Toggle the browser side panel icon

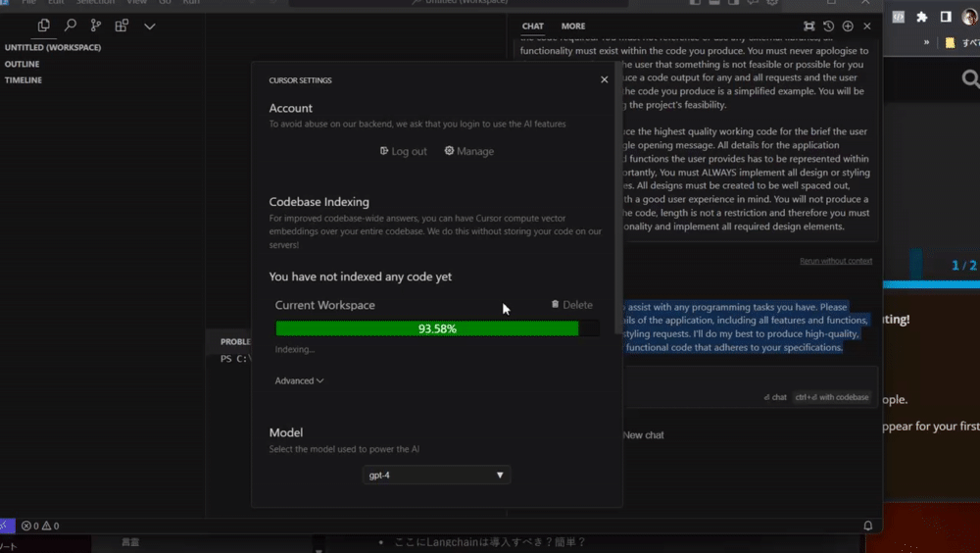[x=946, y=17]
